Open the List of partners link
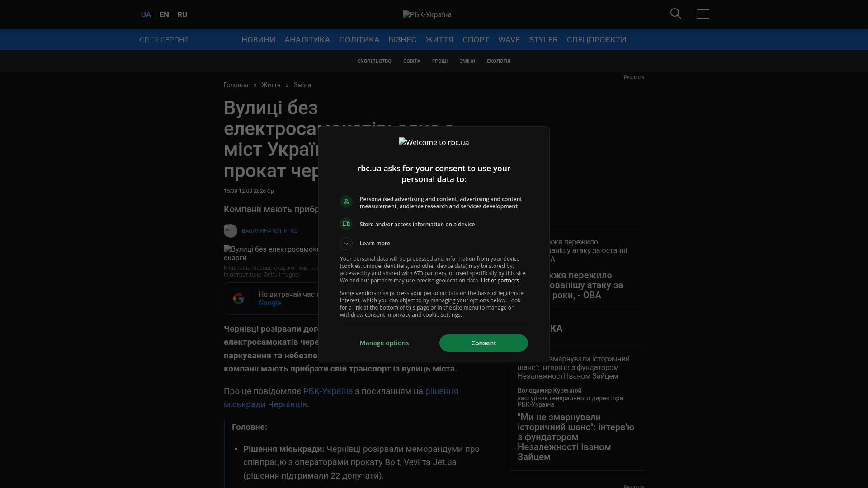The height and width of the screenshot is (488, 868). pyautogui.click(x=500, y=281)
